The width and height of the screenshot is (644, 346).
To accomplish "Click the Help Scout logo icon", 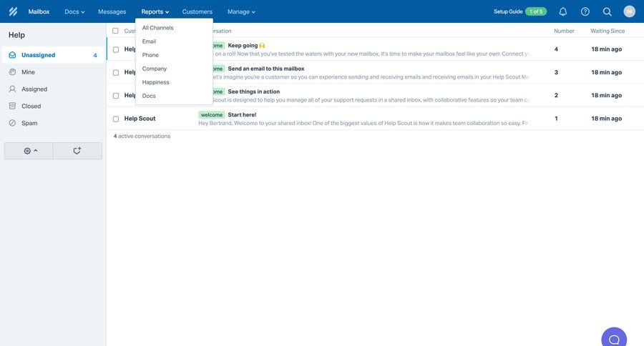I will click(x=13, y=11).
